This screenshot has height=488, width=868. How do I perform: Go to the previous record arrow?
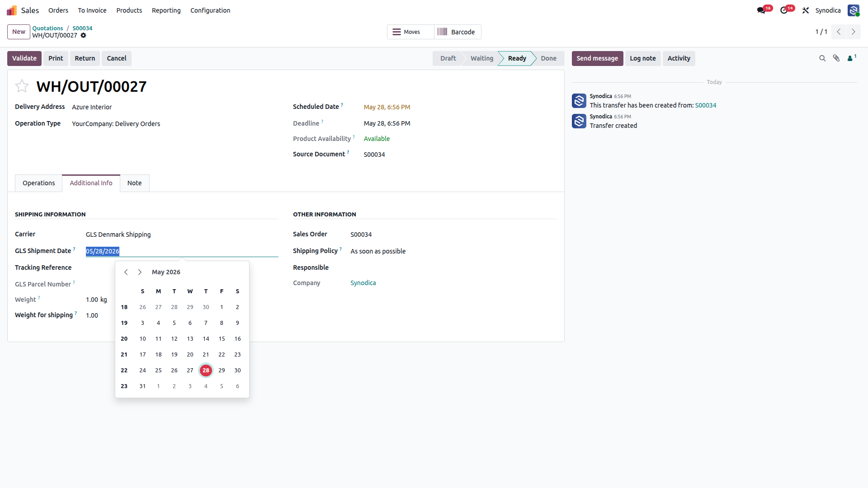click(x=839, y=32)
